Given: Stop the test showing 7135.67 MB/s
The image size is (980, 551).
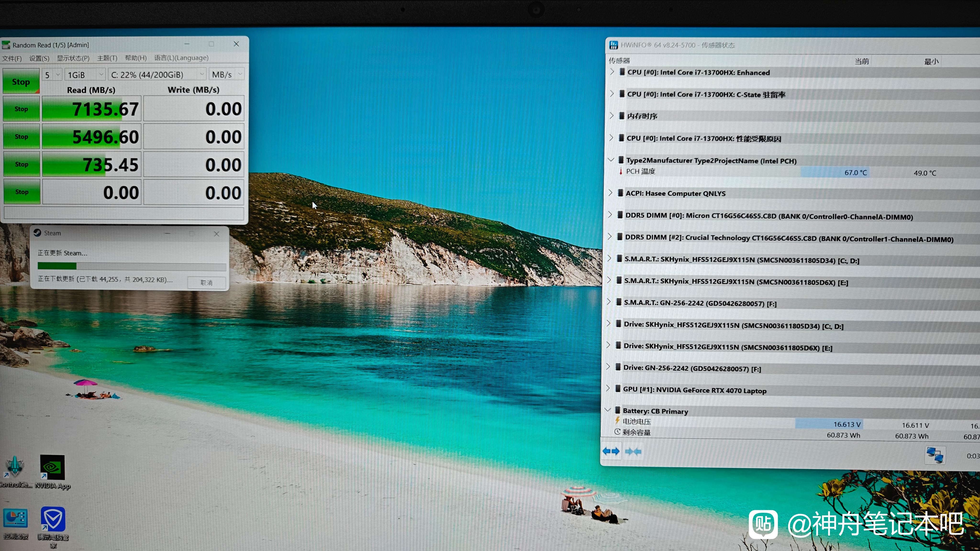Looking at the screenshot, I should click(x=21, y=109).
